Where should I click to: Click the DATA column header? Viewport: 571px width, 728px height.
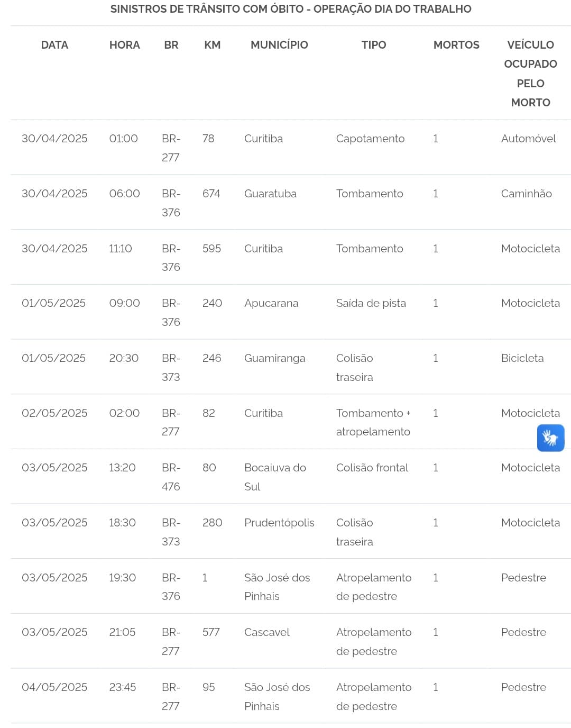tap(54, 45)
